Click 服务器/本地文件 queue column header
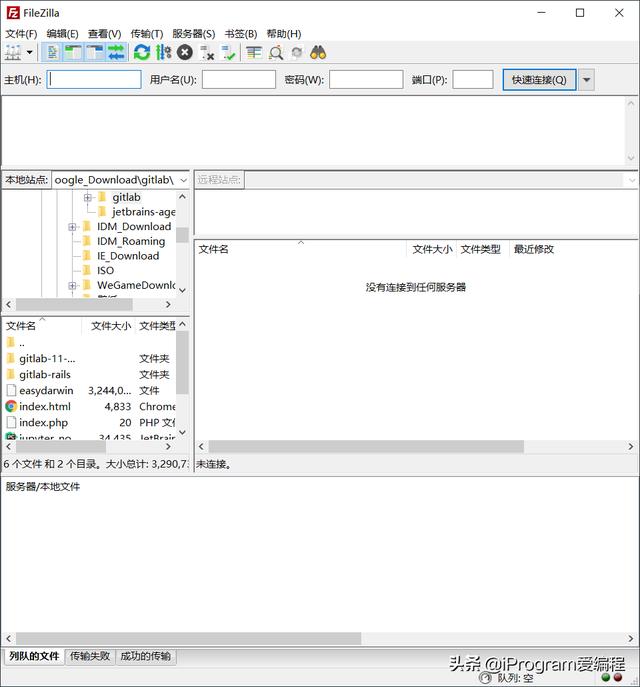Screen dimensions: 640x687 [x=42, y=487]
